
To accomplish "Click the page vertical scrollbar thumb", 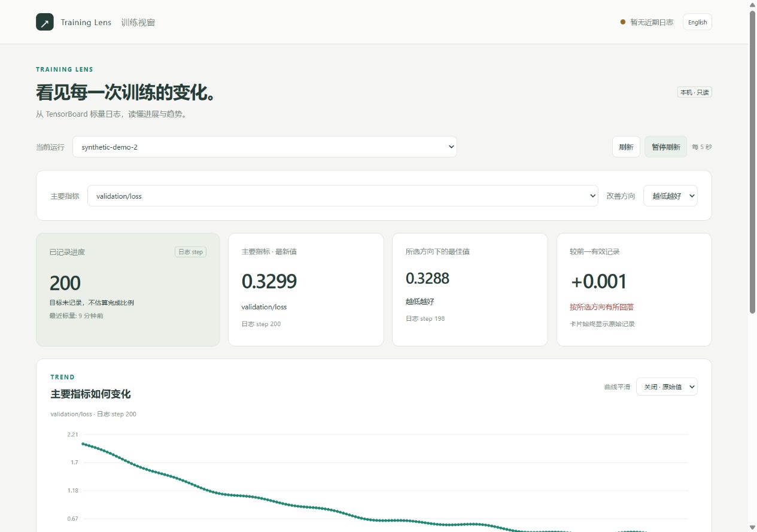I will point(753,162).
